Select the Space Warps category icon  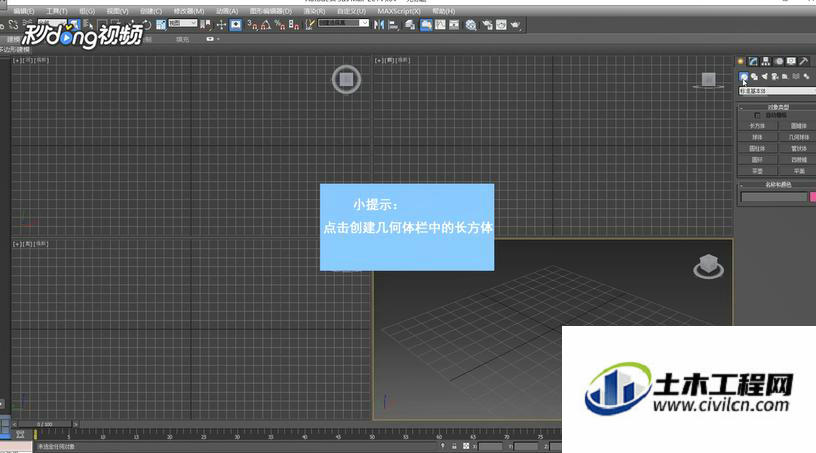click(x=796, y=77)
